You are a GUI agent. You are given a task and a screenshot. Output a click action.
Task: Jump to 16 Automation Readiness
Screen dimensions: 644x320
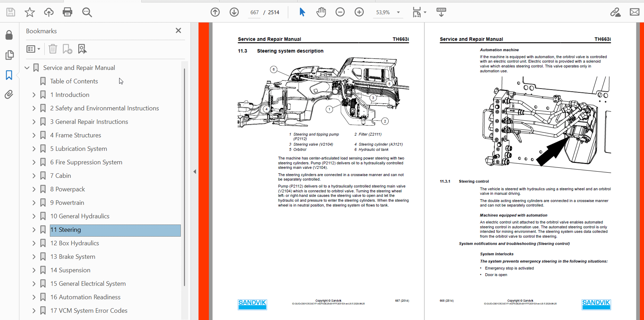(x=85, y=297)
